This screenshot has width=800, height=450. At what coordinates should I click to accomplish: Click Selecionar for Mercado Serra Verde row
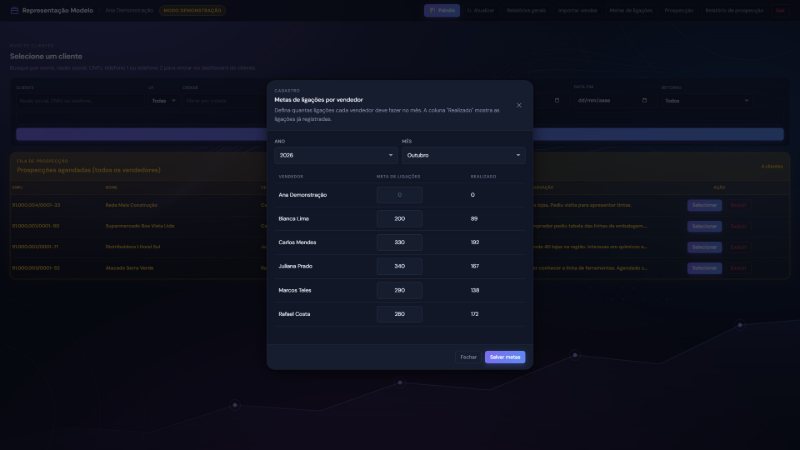(x=704, y=268)
